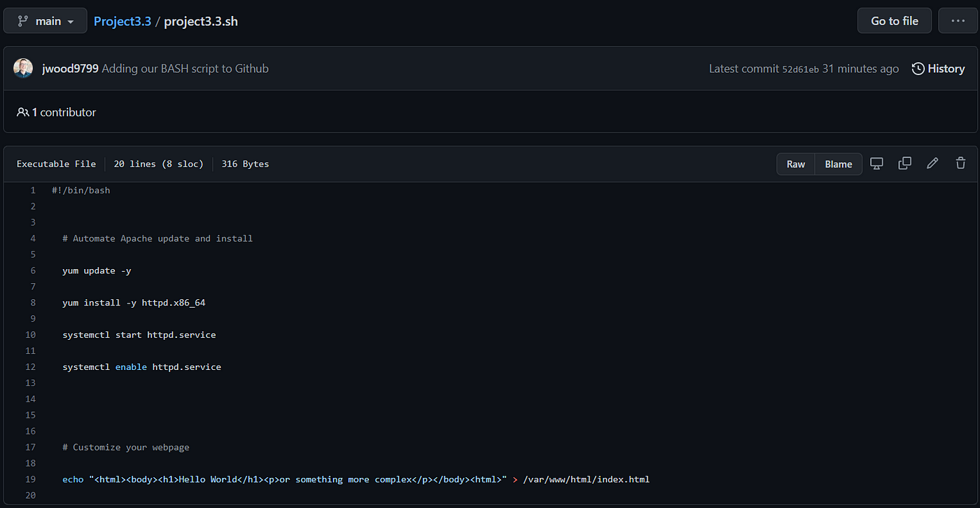Image resolution: width=980 pixels, height=508 pixels.
Task: Click the 'yum install -y httpd.x86_64' line
Action: 134,303
